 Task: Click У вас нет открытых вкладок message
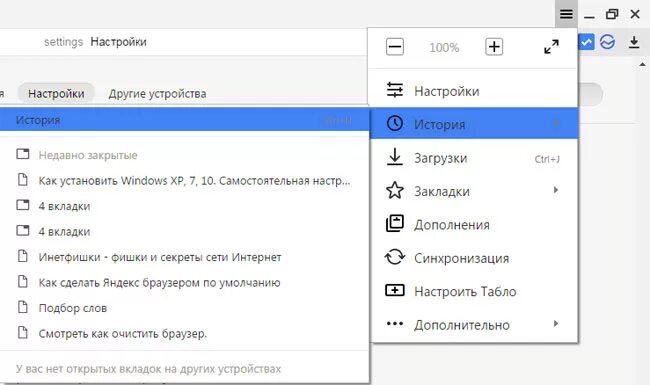click(148, 368)
